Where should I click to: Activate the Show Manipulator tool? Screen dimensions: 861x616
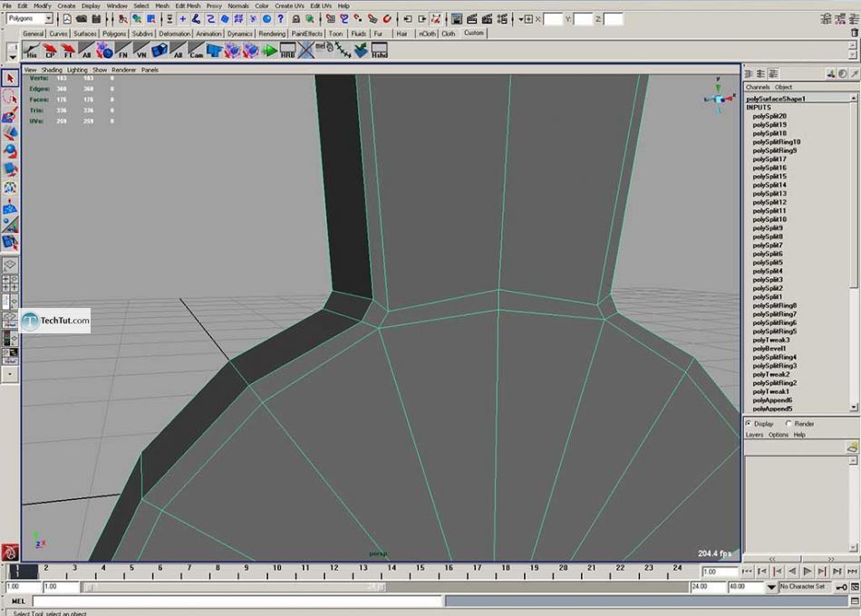[10, 225]
